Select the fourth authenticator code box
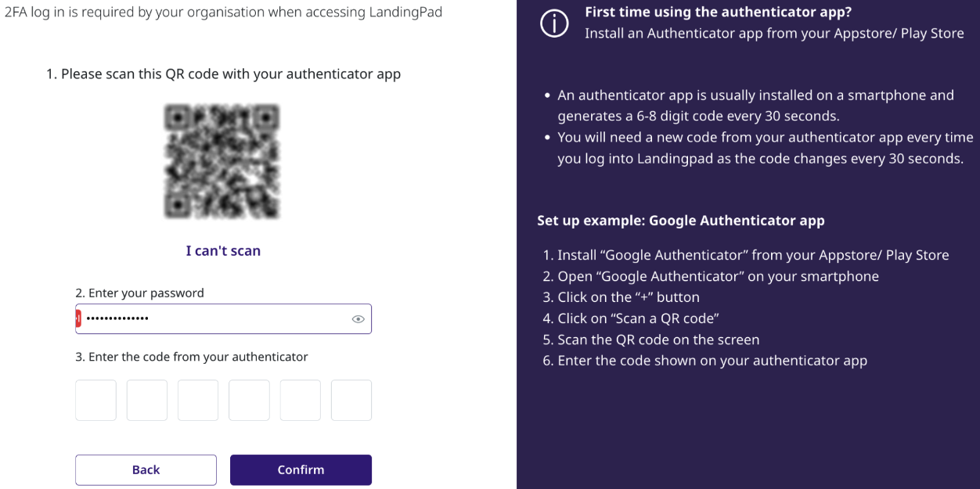 pos(249,401)
